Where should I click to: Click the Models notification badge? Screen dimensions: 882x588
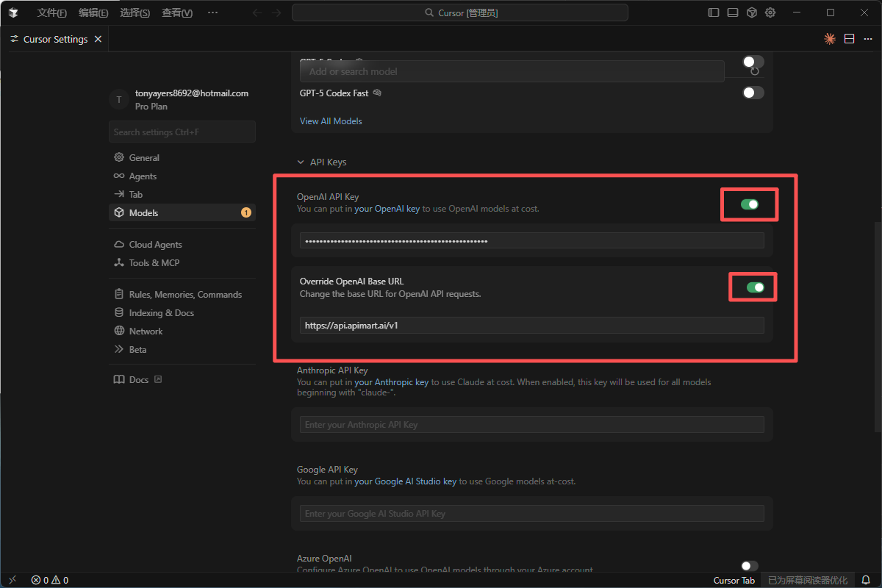[246, 212]
